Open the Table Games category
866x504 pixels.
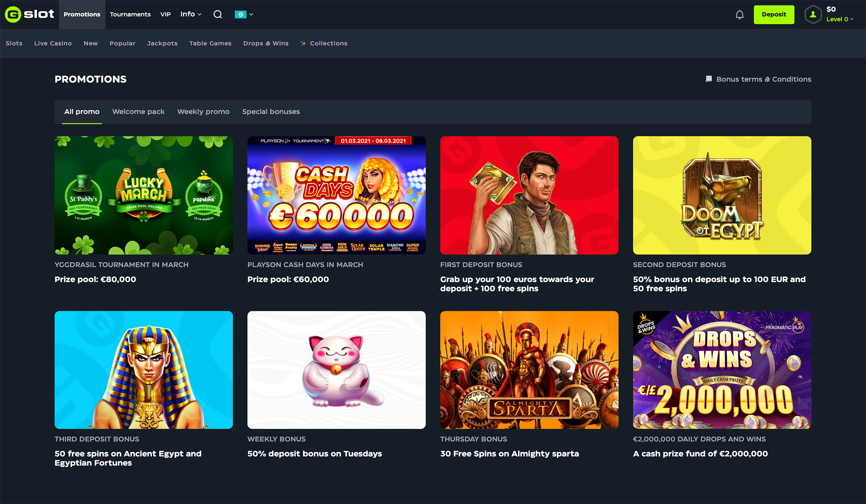point(210,43)
